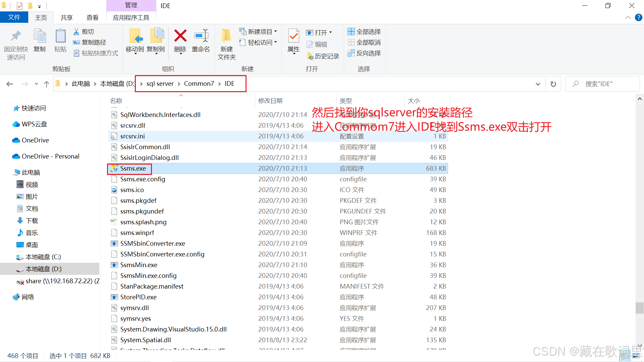Click Pin to Quick Access icon
The width and height of the screenshot is (644, 362).
coord(16,36)
